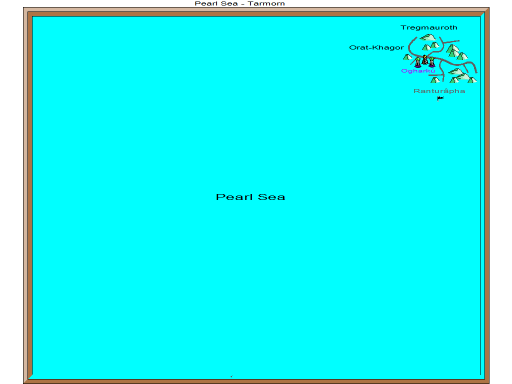Screen dimensions: 512x384
Task: Select the right green-topped tower at Ogharkú
Action: (432, 62)
